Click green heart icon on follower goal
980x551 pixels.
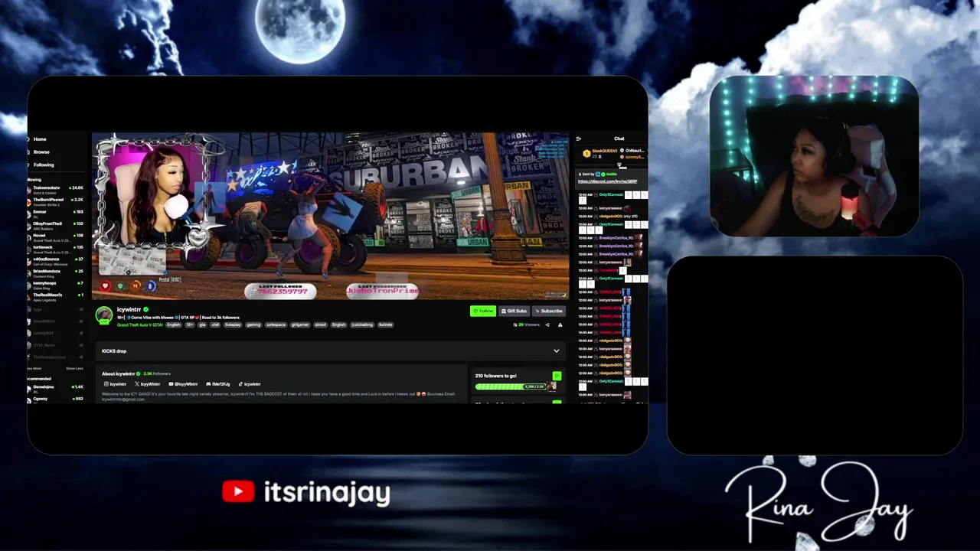[557, 376]
